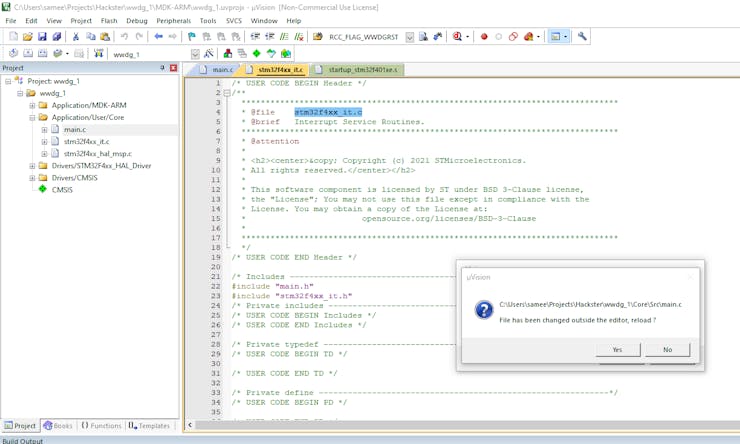Open the Peripherals menu

[x=173, y=20]
